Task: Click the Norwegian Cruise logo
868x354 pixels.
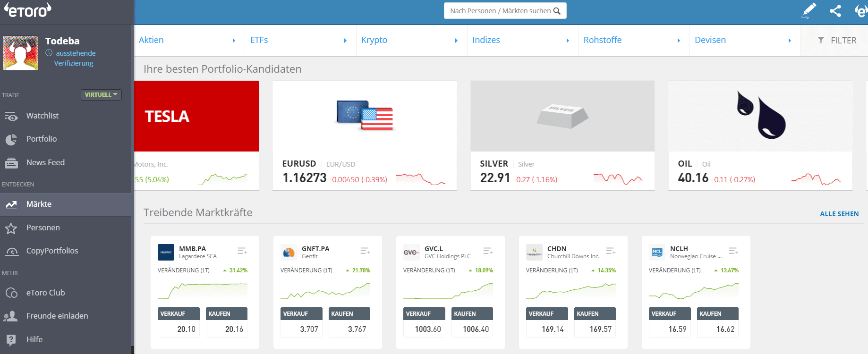Action: (657, 252)
